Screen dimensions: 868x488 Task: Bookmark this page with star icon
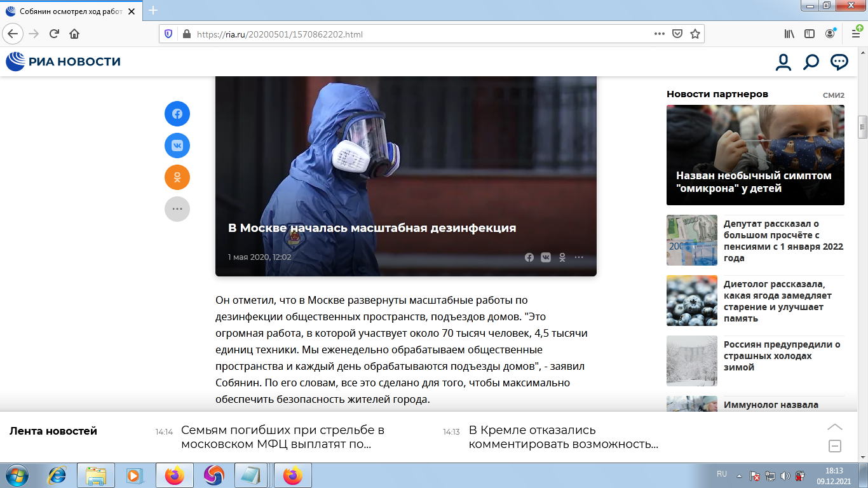tap(695, 34)
